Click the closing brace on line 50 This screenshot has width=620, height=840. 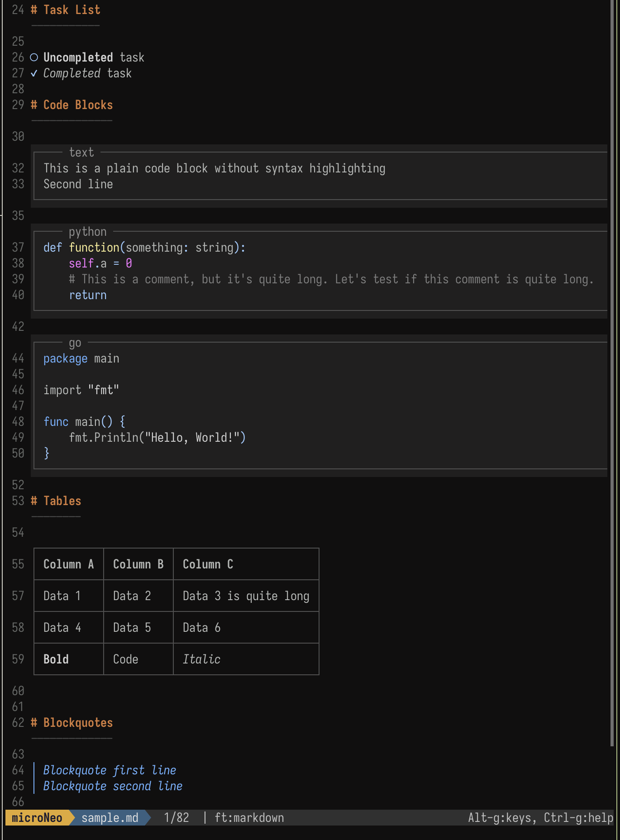pyautogui.click(x=47, y=453)
